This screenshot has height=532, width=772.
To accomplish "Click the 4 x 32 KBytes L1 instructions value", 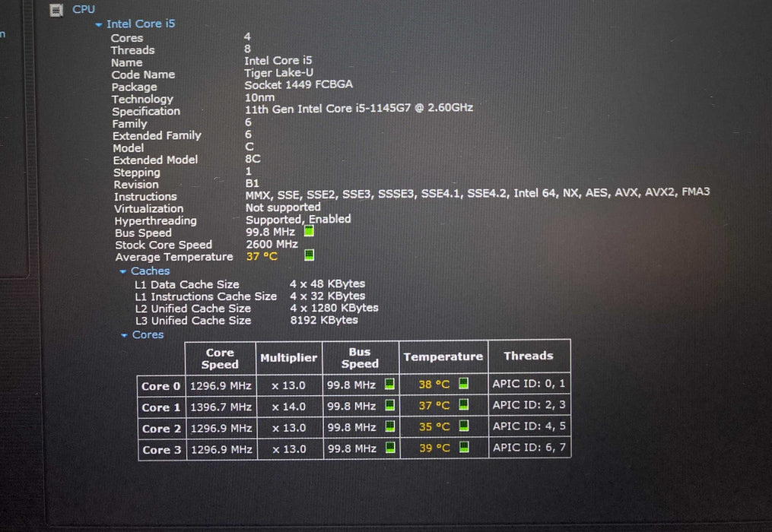I will (327, 296).
